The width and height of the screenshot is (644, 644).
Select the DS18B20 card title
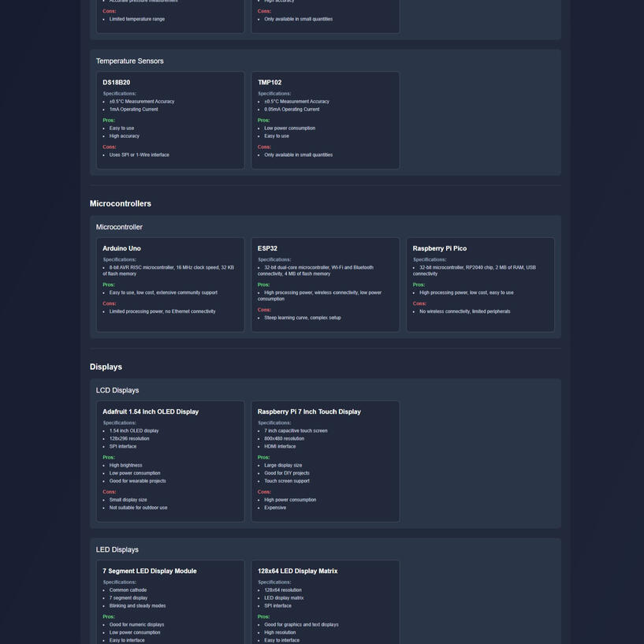pyautogui.click(x=116, y=82)
